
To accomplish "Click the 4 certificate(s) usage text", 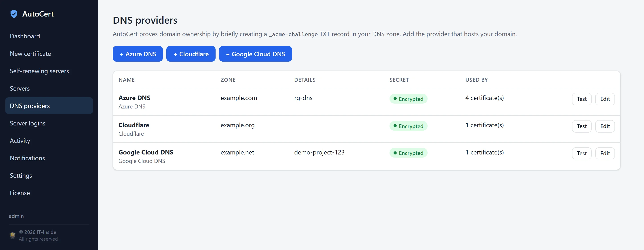I will pos(484,98).
